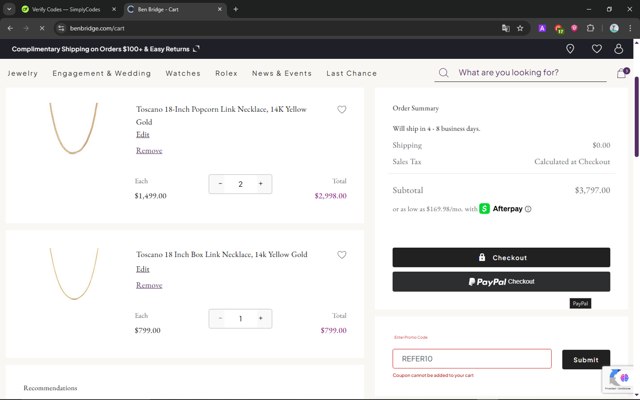Click the browser forward arrow
Viewport: 640px width, 400px height.
pyautogui.click(x=26, y=28)
